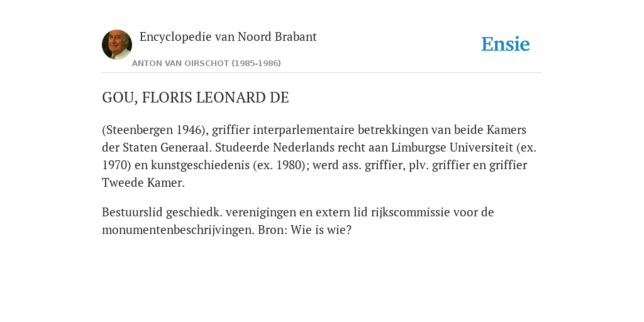644x322 pixels.
Task: Click the source text Wie is wie?
Action: 321,230
